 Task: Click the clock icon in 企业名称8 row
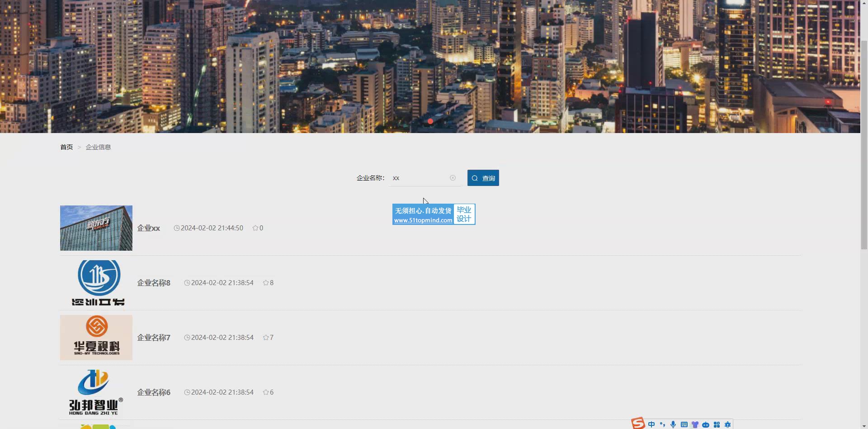point(187,283)
